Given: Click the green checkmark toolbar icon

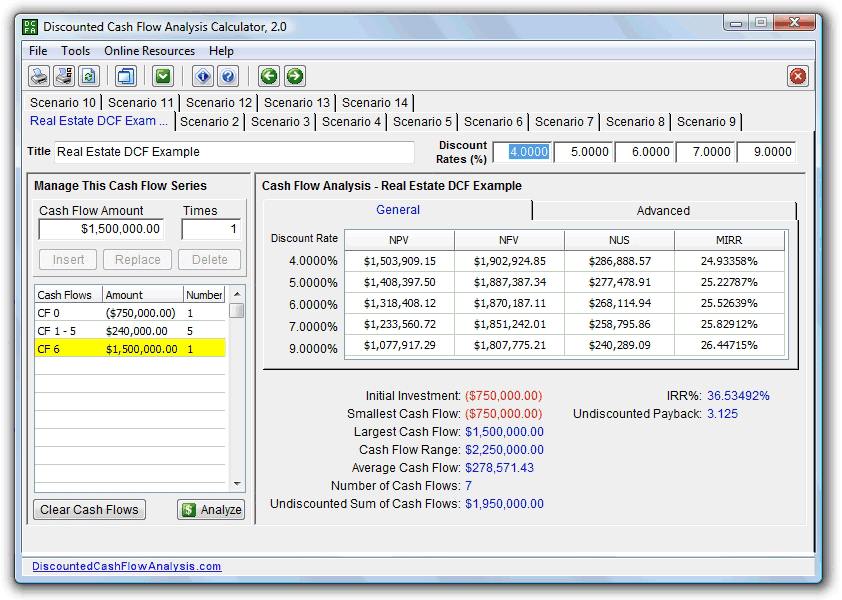Looking at the screenshot, I should click(x=162, y=75).
